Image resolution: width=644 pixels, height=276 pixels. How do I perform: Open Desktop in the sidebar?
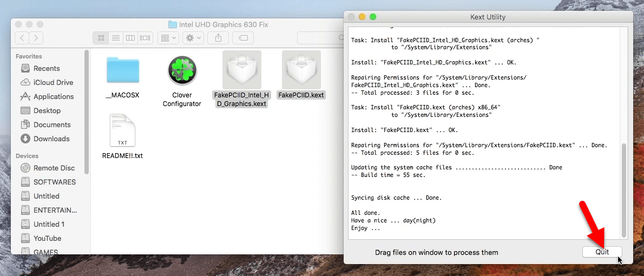click(x=47, y=110)
